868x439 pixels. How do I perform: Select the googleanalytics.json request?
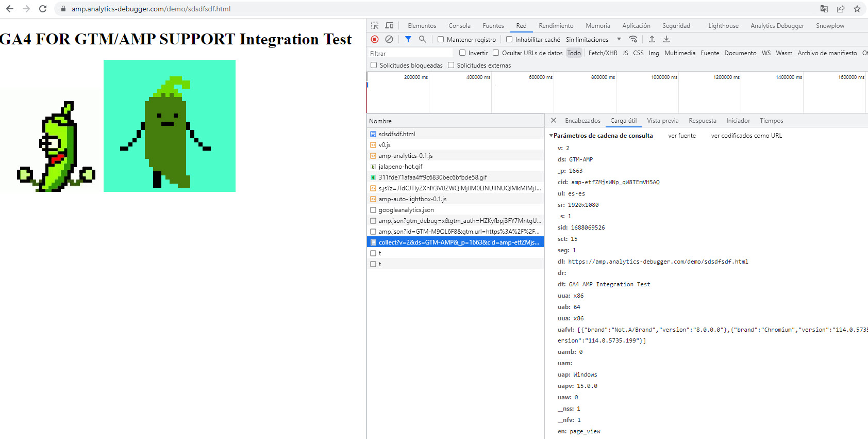406,210
